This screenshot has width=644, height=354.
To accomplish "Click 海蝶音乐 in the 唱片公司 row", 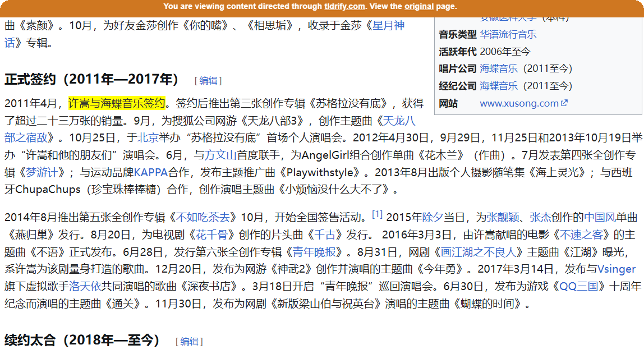I will point(499,68).
